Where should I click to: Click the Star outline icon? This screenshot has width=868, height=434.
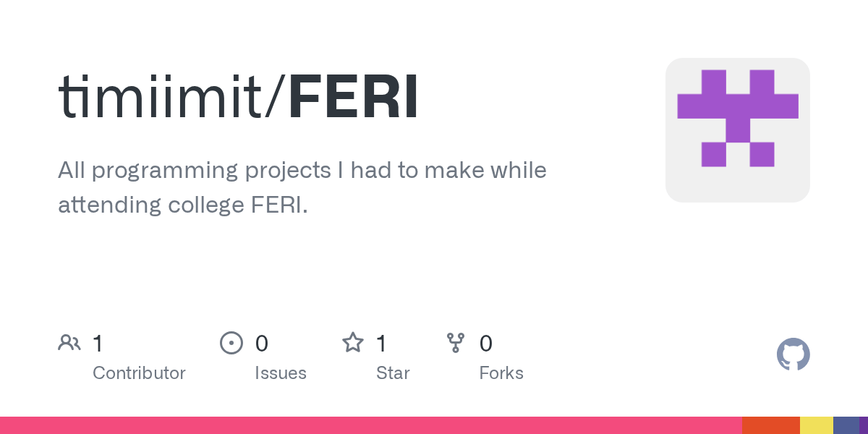(353, 342)
